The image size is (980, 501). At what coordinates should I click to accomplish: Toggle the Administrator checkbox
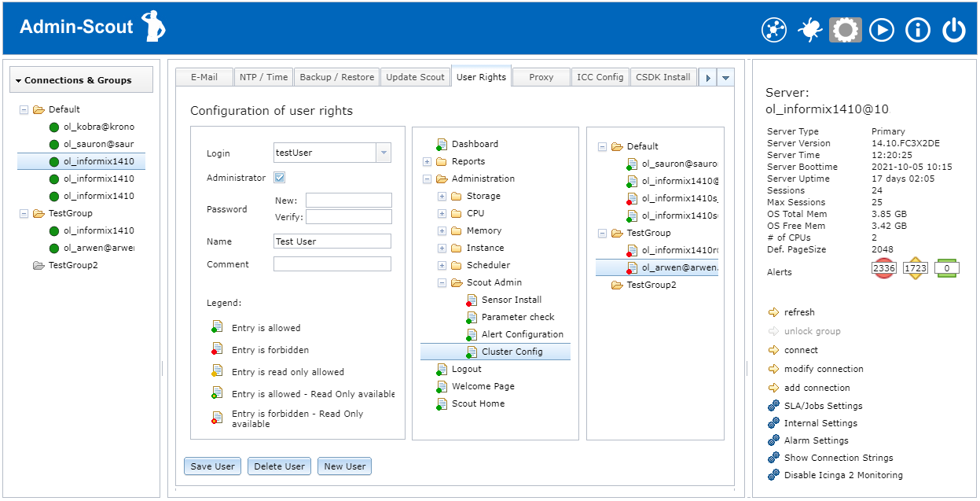click(x=279, y=178)
